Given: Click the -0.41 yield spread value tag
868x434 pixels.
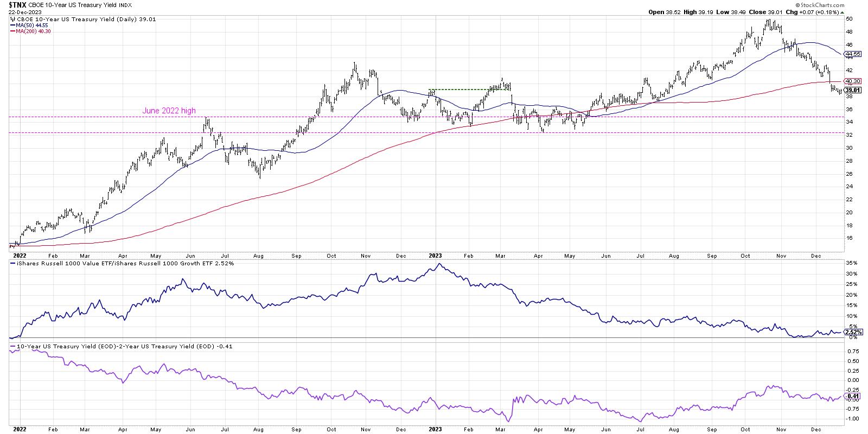Looking at the screenshot, I should tap(853, 396).
